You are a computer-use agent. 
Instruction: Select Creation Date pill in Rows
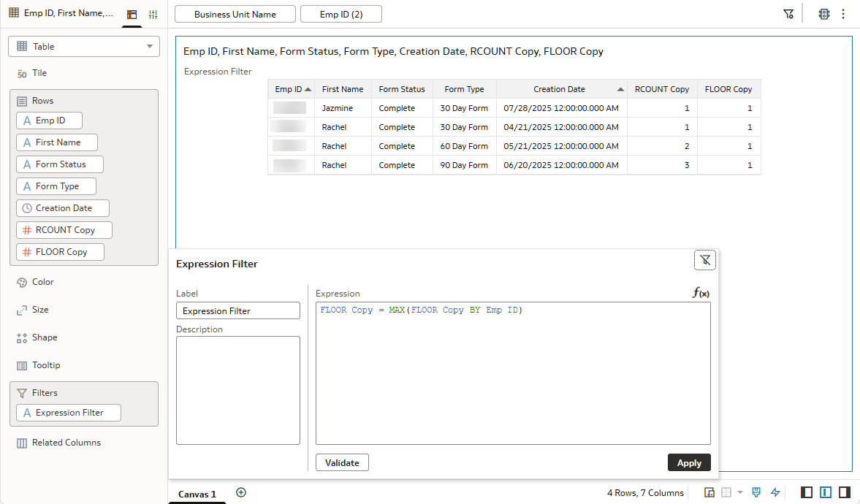63,208
